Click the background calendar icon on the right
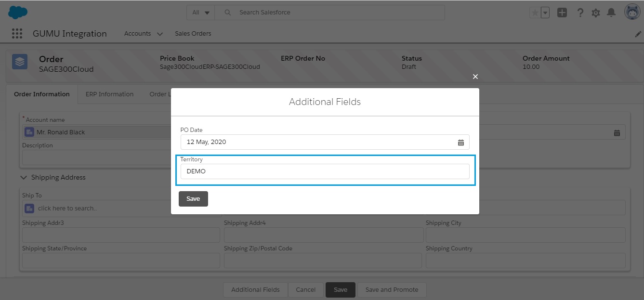 [617, 132]
